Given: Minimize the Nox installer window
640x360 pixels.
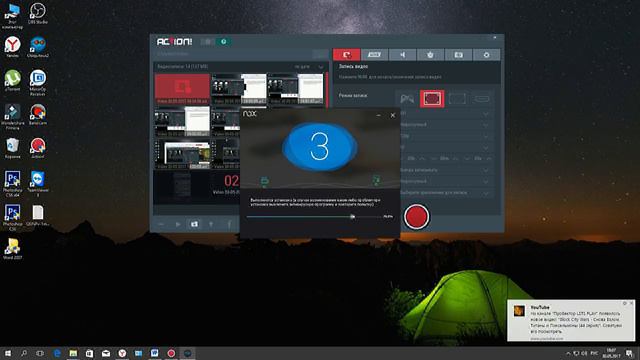Looking at the screenshot, I should [378, 116].
